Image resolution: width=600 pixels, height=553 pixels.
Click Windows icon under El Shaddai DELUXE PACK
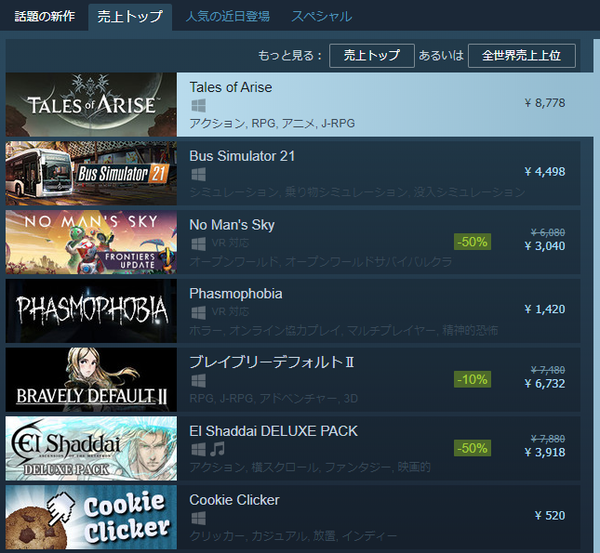(x=198, y=450)
